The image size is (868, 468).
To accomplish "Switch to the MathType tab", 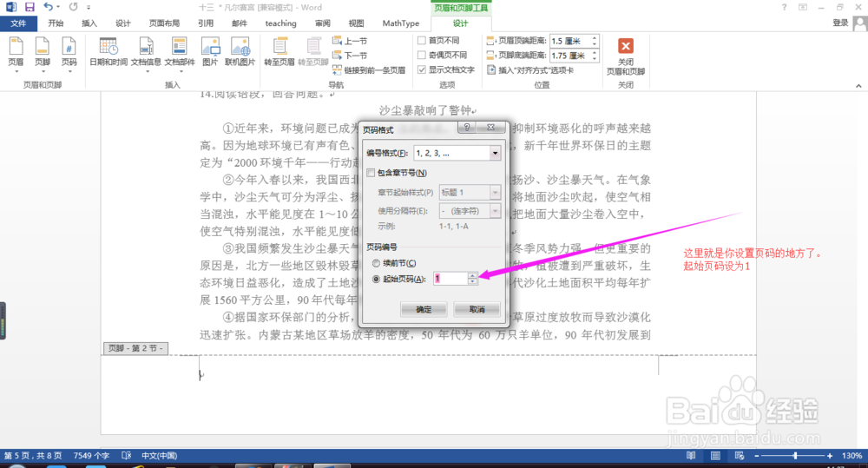I will coord(401,23).
